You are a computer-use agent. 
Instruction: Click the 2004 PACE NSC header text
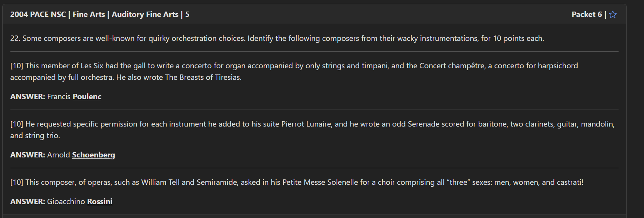click(x=38, y=15)
